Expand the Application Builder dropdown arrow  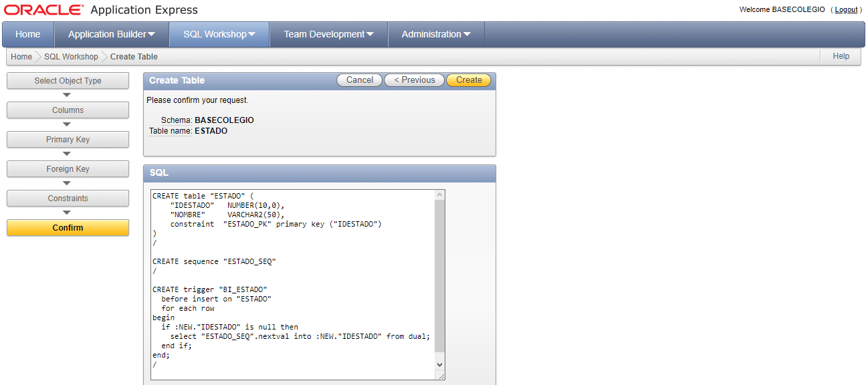[151, 35]
